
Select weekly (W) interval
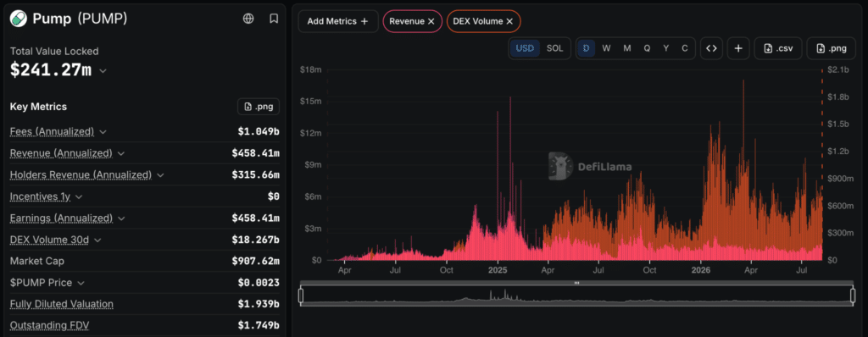[x=606, y=48]
